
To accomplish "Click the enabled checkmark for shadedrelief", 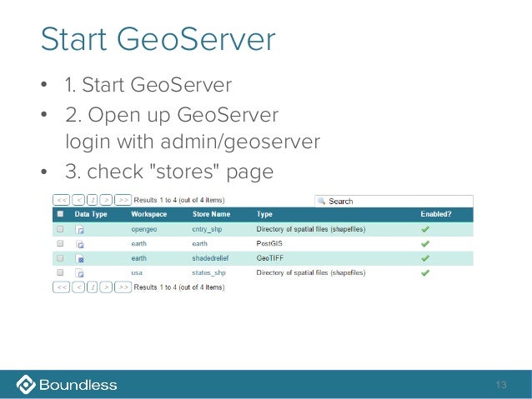I will [424, 258].
